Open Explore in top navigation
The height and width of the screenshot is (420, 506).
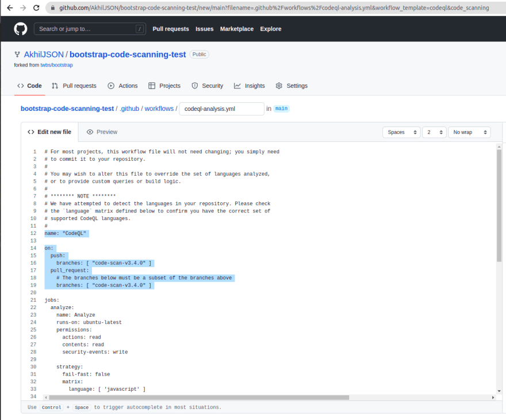pos(271,29)
